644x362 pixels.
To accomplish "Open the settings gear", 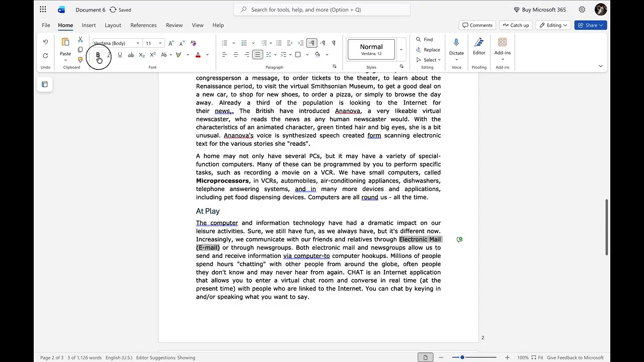I will [582, 10].
